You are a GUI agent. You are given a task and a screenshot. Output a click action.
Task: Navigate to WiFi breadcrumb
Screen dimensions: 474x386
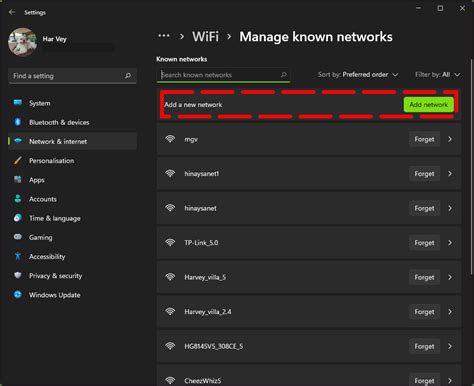(x=205, y=37)
